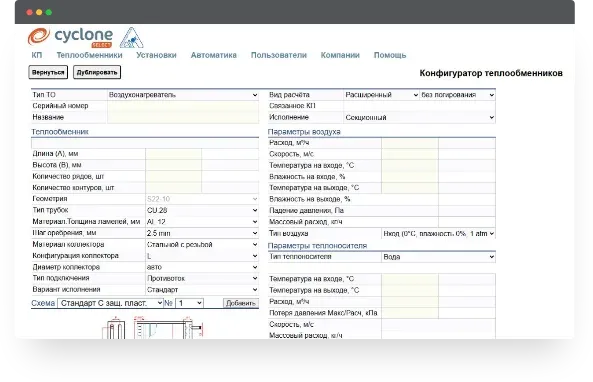
Task: Open the Тип трубок dropdown
Action: pyautogui.click(x=202, y=210)
